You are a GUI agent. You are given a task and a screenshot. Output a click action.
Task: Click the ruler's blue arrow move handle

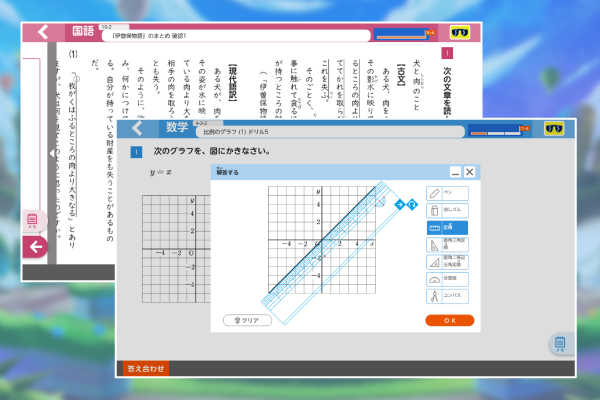point(400,205)
